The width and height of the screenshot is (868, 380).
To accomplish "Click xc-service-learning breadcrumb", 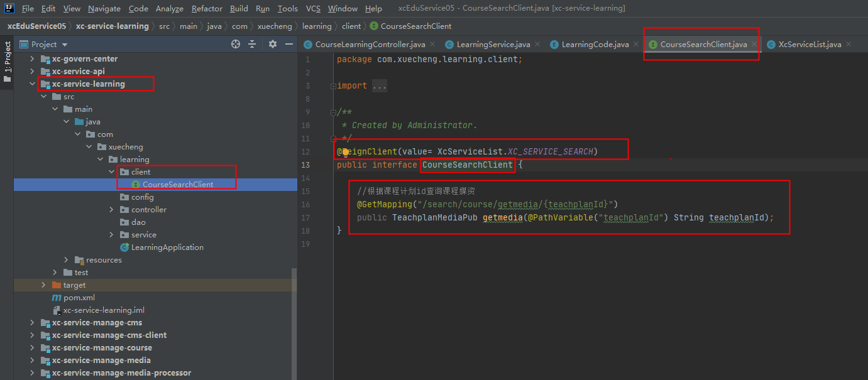I will (x=113, y=26).
